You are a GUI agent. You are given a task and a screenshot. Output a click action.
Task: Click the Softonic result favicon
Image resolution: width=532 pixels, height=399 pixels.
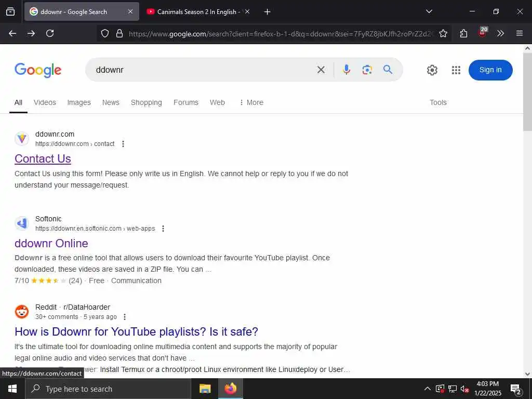point(22,223)
